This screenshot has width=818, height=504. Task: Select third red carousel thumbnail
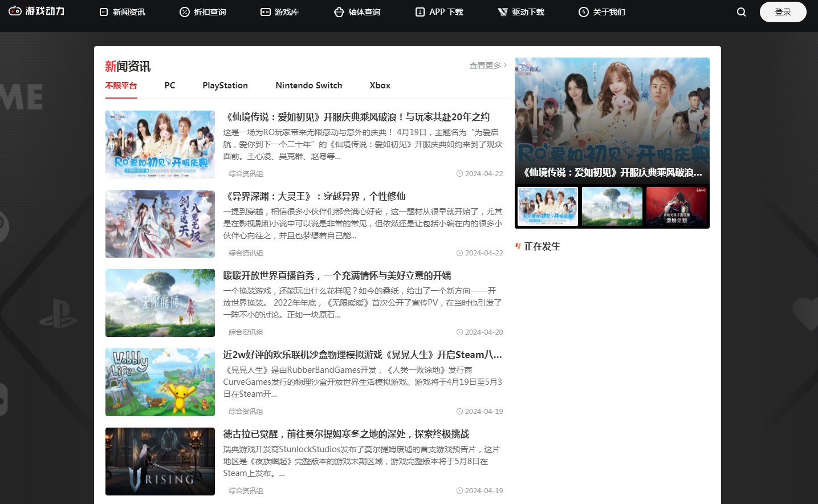point(677,206)
